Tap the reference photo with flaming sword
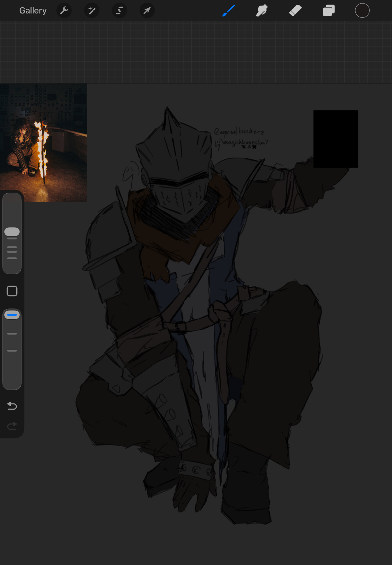 [x=43, y=143]
